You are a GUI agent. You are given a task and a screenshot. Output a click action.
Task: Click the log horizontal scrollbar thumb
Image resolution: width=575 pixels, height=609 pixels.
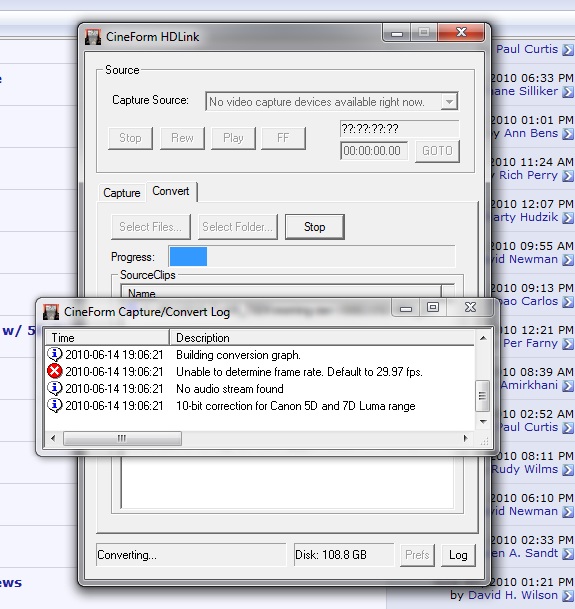[x=122, y=438]
